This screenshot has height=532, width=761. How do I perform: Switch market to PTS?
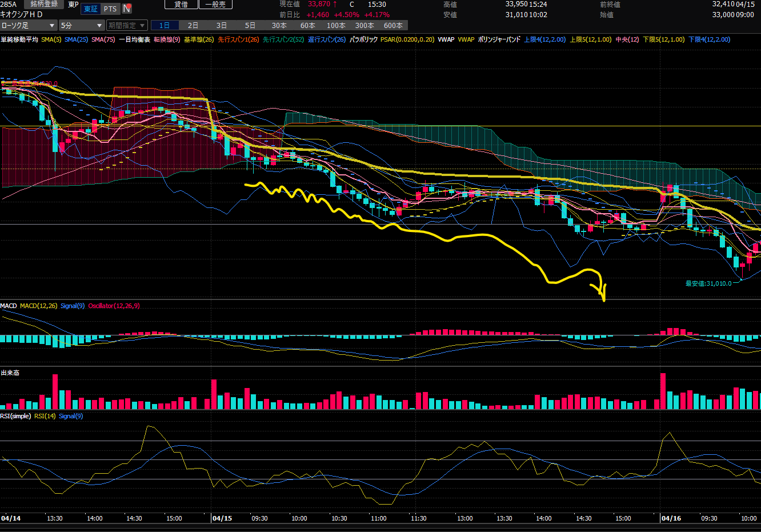110,9
